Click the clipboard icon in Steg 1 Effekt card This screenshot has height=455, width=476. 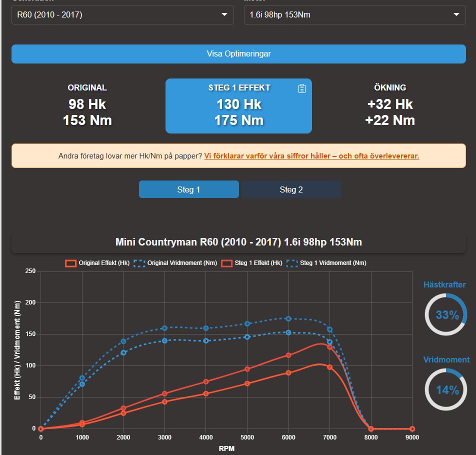point(301,88)
